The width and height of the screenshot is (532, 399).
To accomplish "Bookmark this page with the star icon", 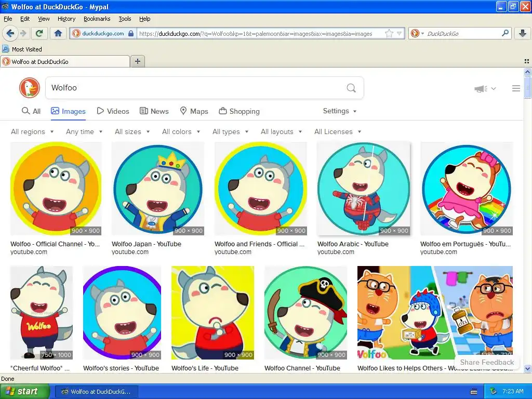I will coord(389,33).
